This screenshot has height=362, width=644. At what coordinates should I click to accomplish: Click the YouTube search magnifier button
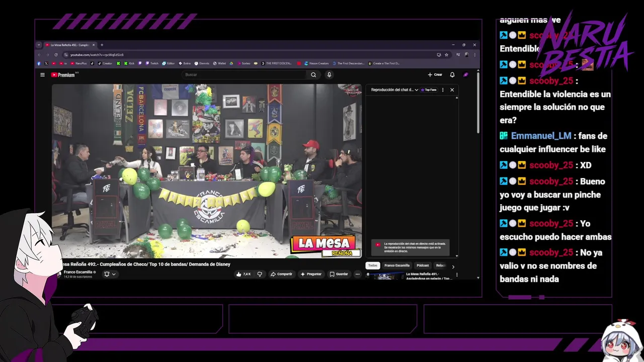click(x=313, y=75)
